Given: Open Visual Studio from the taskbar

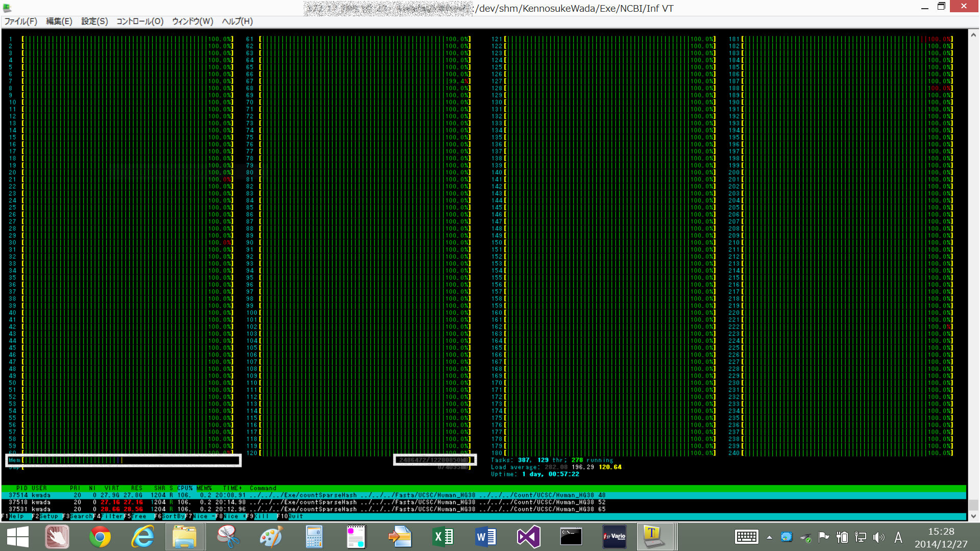Looking at the screenshot, I should coord(528,537).
